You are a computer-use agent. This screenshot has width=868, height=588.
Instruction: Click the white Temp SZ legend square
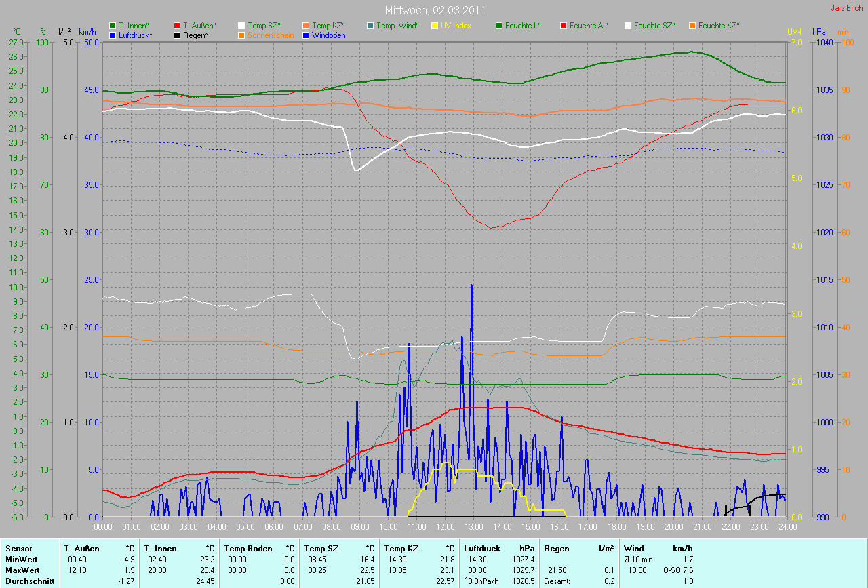pyautogui.click(x=241, y=26)
